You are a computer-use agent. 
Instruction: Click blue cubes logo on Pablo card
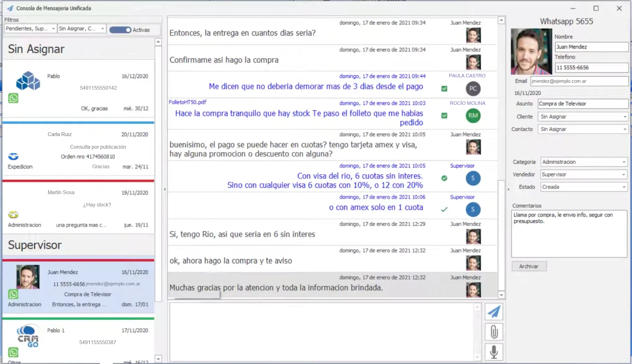click(28, 81)
